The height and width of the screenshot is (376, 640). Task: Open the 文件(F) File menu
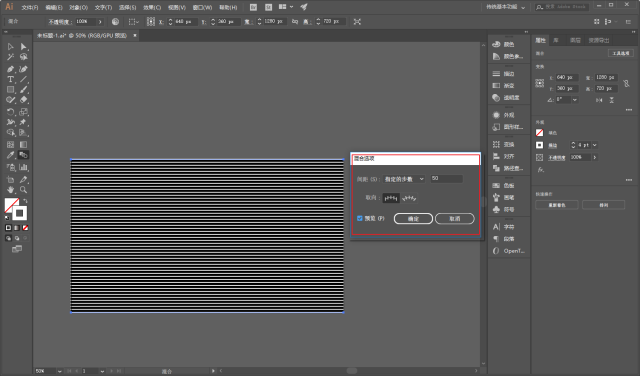(x=30, y=7)
